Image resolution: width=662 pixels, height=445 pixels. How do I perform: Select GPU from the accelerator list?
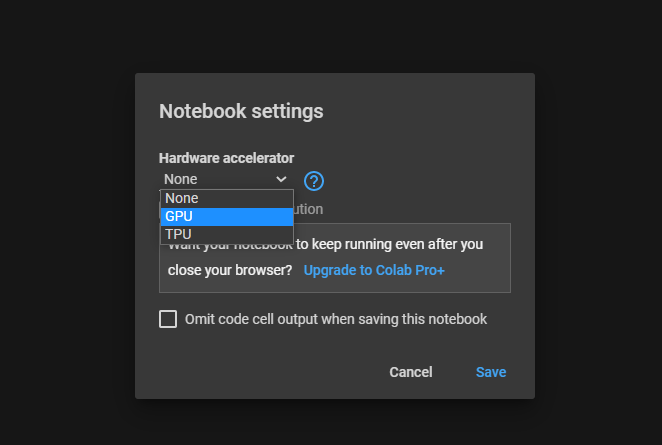click(x=227, y=216)
